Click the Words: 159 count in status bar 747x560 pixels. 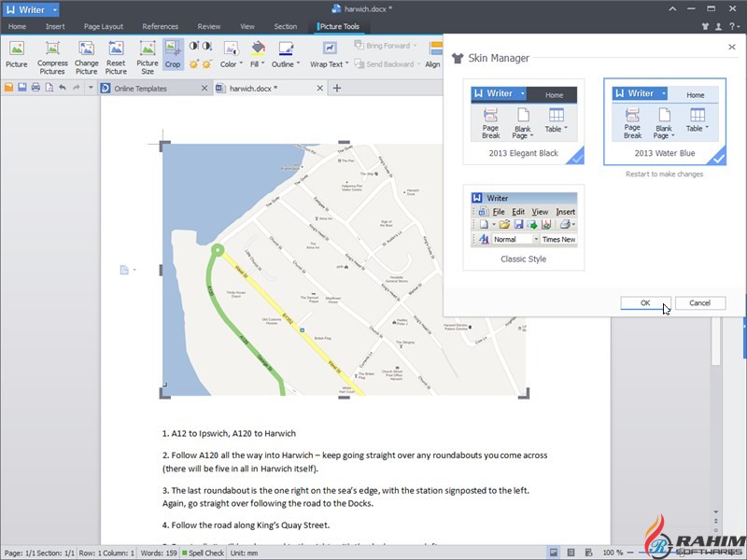[159, 553]
